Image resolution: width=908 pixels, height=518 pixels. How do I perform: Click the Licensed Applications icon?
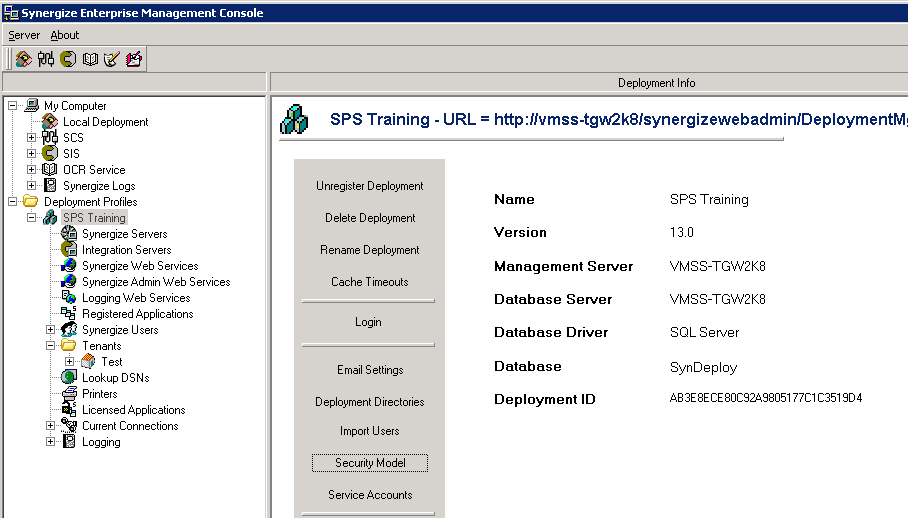tap(69, 410)
